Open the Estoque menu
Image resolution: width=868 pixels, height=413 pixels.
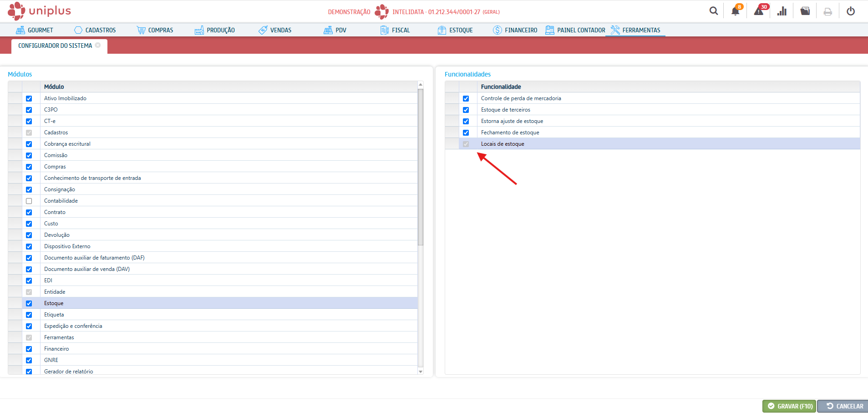point(455,30)
